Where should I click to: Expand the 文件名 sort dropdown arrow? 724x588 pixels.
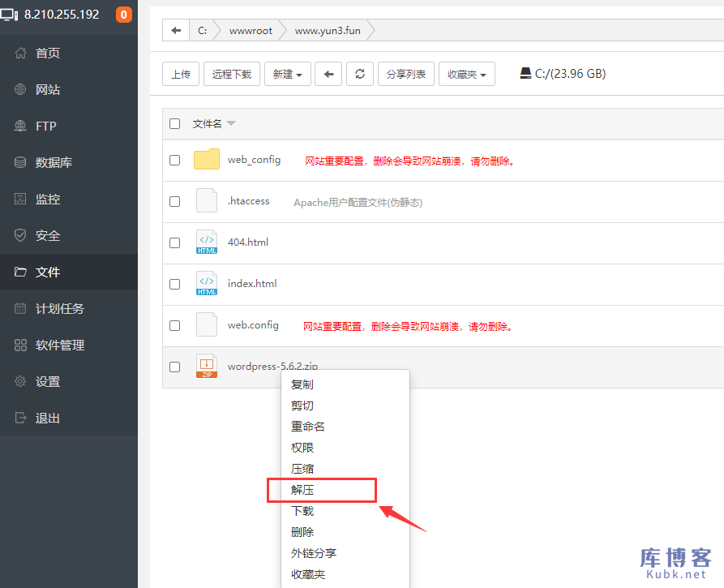pyautogui.click(x=233, y=122)
